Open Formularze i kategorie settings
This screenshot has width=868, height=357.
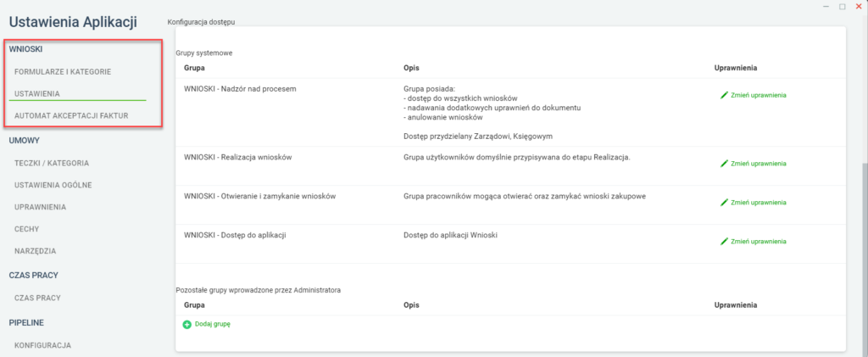[63, 72]
